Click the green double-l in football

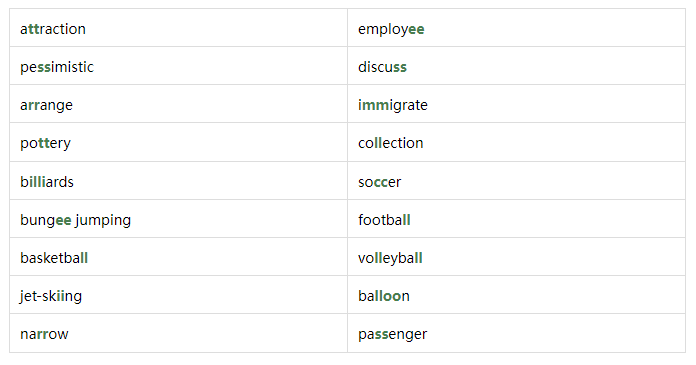[x=407, y=220]
